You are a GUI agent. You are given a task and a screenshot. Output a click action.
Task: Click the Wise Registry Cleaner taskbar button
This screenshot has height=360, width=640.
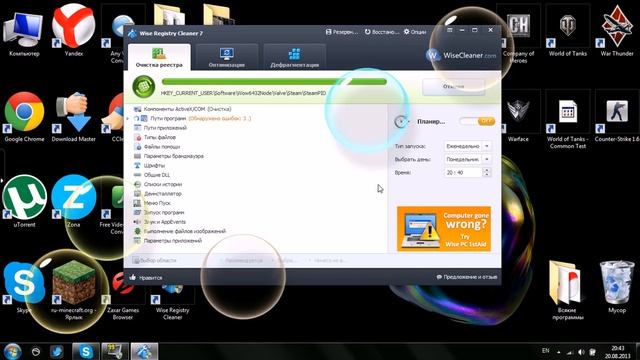point(144,351)
